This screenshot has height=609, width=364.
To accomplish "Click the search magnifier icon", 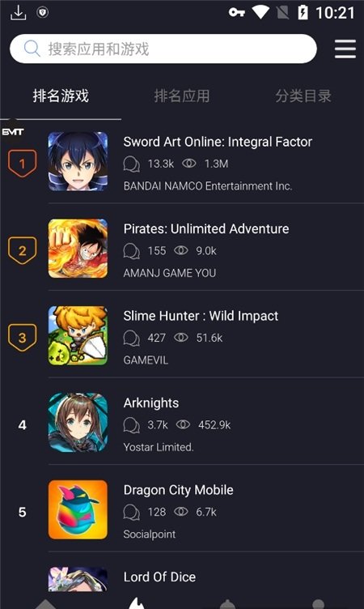I will point(32,49).
